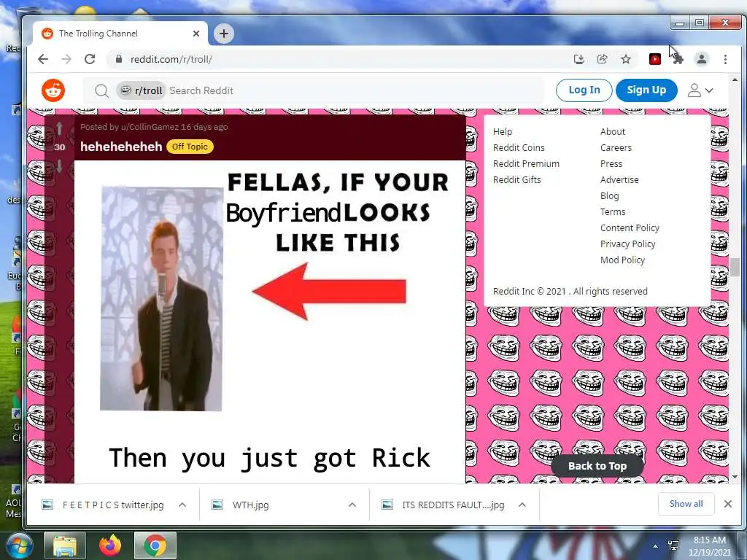
Task: Expand options for FEETPICS twitter.jpg download
Action: 182,505
